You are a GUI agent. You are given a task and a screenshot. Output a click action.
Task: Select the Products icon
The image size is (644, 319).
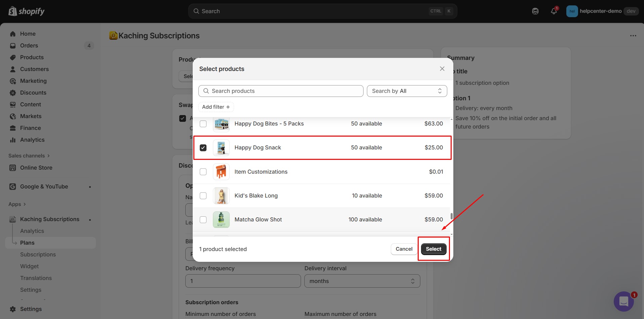click(x=12, y=57)
